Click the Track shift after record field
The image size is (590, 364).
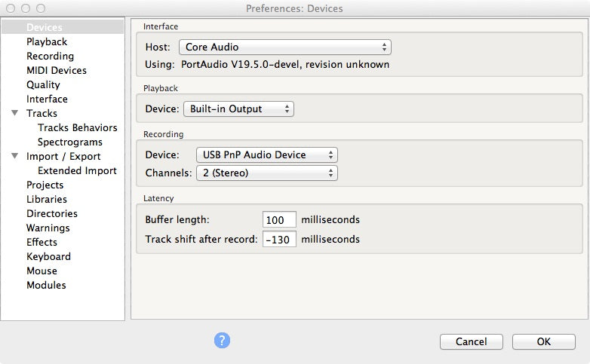pyautogui.click(x=279, y=240)
